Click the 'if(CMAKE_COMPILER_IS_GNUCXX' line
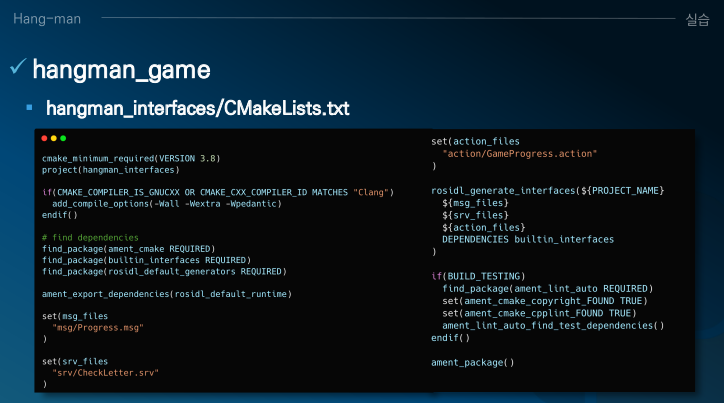724x403 pixels. 218,192
